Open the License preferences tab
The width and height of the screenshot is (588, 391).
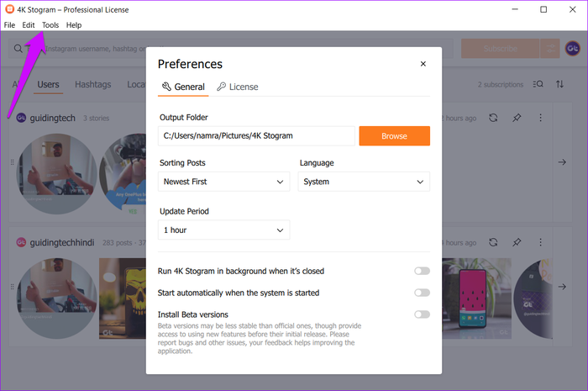click(238, 87)
